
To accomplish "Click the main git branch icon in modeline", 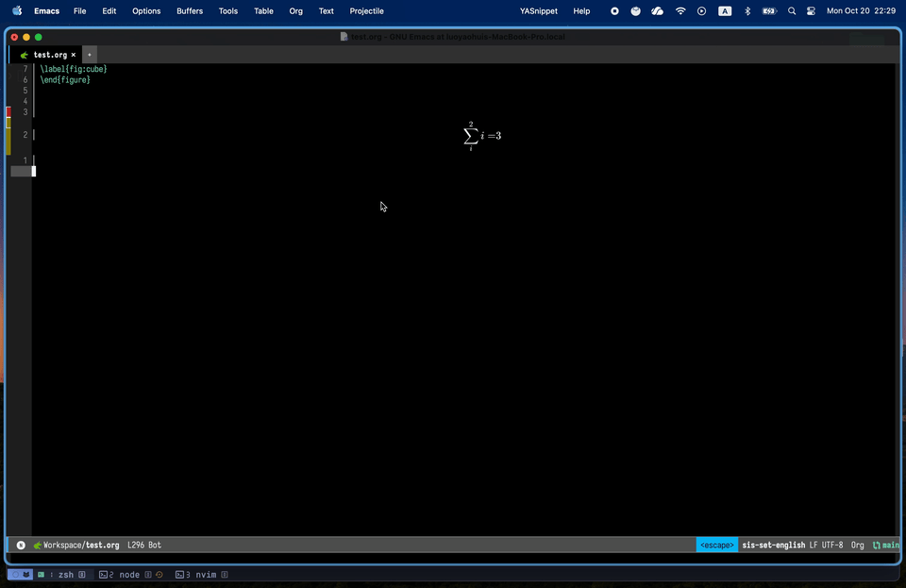I will tap(876, 545).
